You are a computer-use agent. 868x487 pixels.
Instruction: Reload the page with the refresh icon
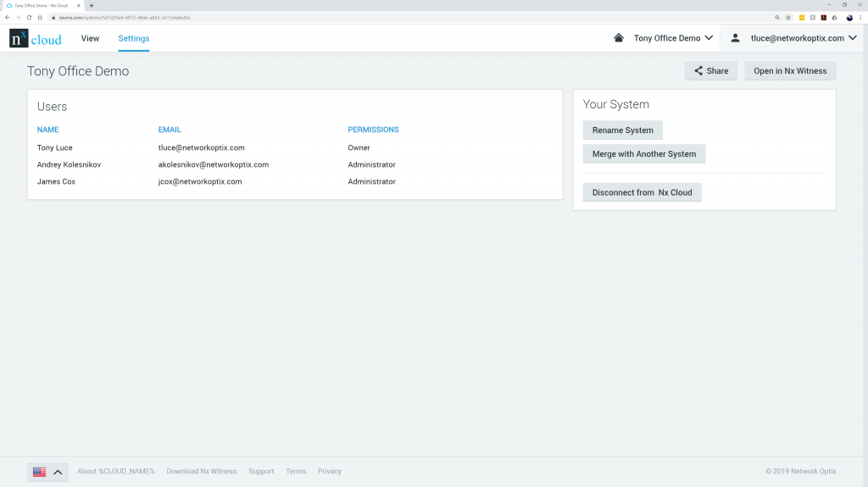click(x=30, y=17)
